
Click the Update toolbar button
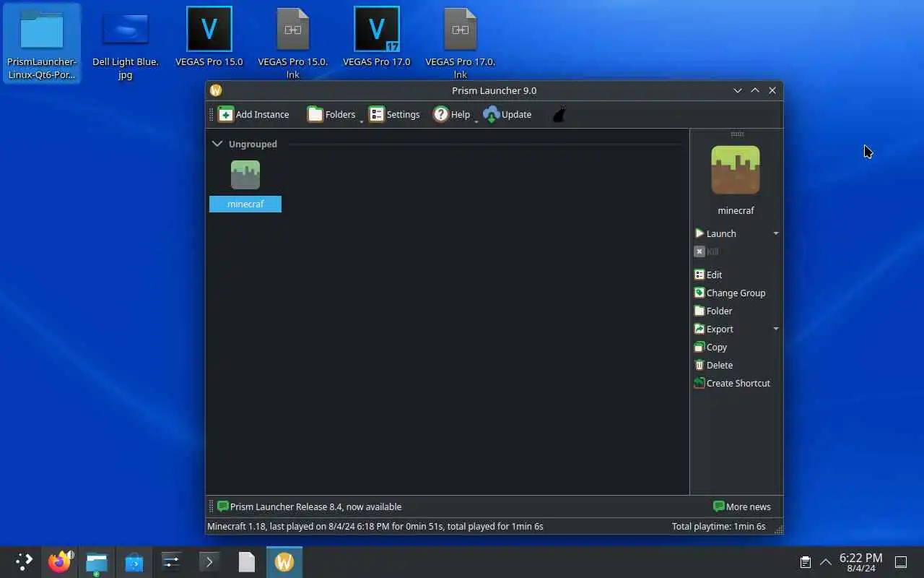[x=507, y=114]
